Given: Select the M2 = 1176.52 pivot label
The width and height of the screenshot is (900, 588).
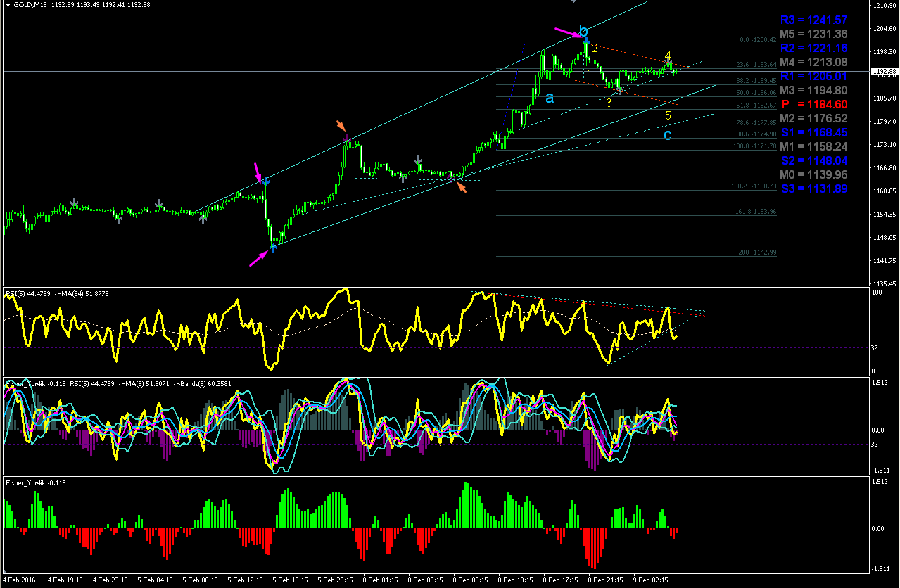Looking at the screenshot, I should [813, 118].
